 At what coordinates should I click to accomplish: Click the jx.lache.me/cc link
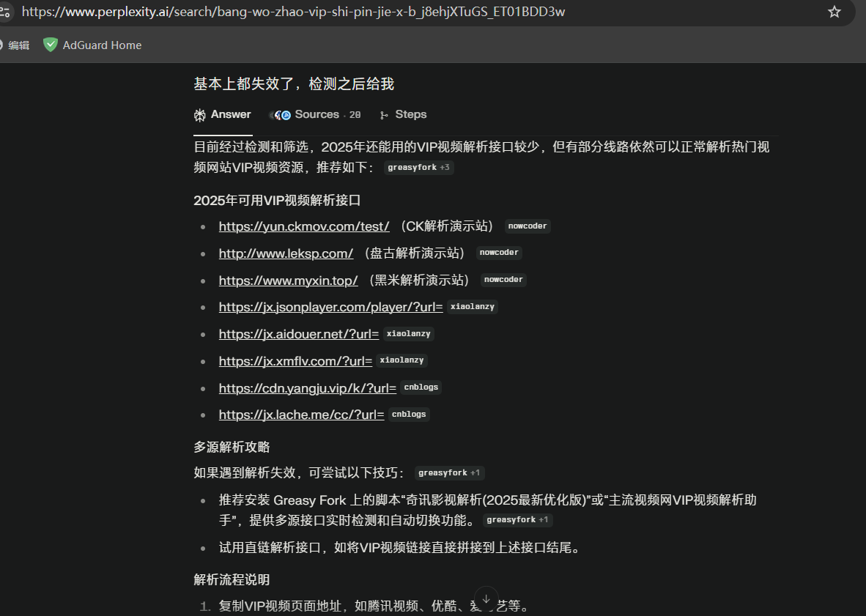click(x=301, y=415)
